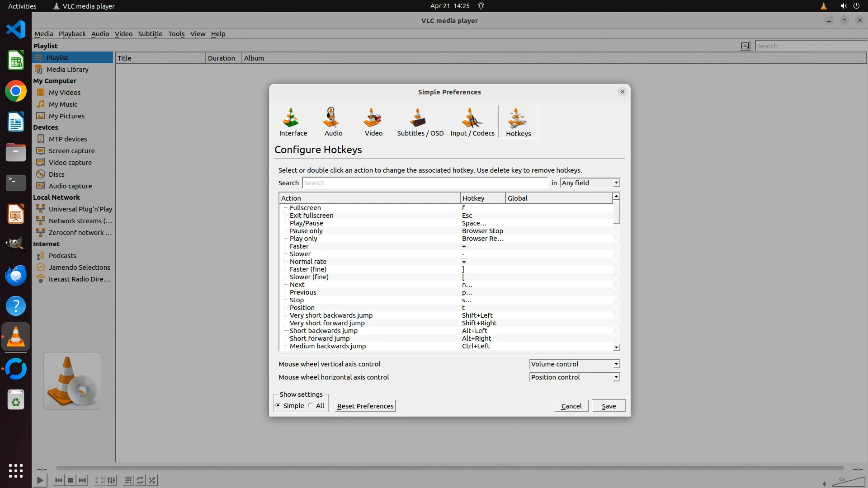Select the Simple show settings radio
868x488 pixels.
tap(278, 406)
